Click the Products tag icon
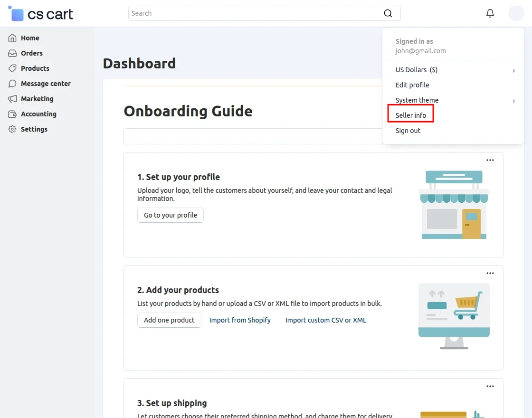 tap(12, 68)
